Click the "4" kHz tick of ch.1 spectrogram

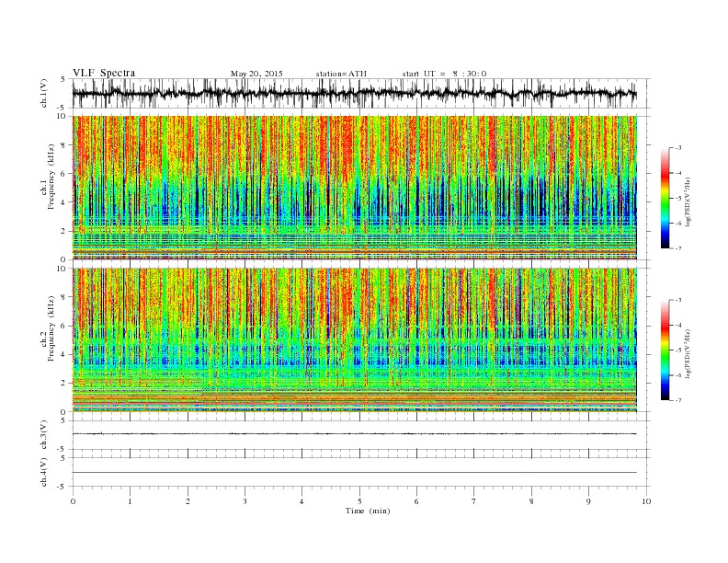pos(64,202)
